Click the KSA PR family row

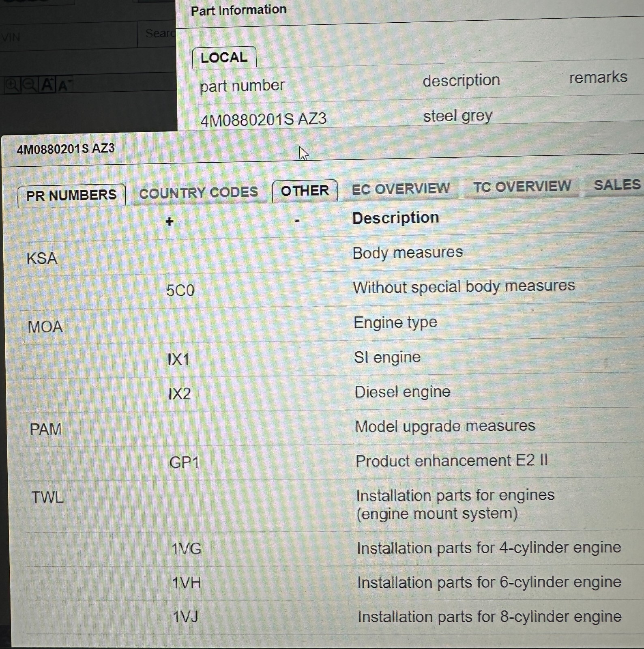pyautogui.click(x=42, y=258)
